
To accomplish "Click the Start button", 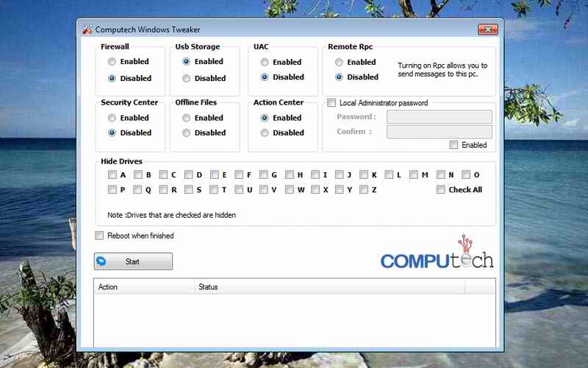I will click(133, 261).
